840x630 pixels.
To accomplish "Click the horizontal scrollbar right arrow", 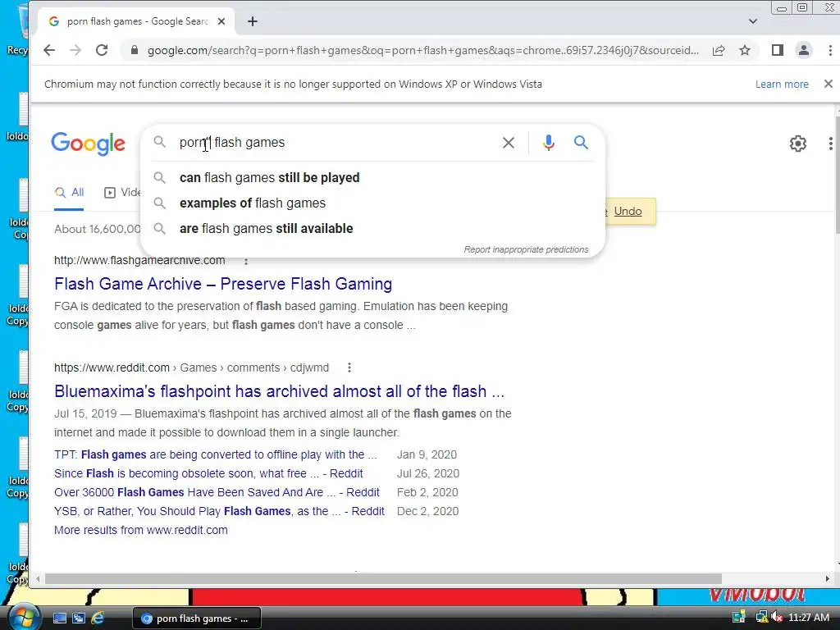I will (828, 579).
